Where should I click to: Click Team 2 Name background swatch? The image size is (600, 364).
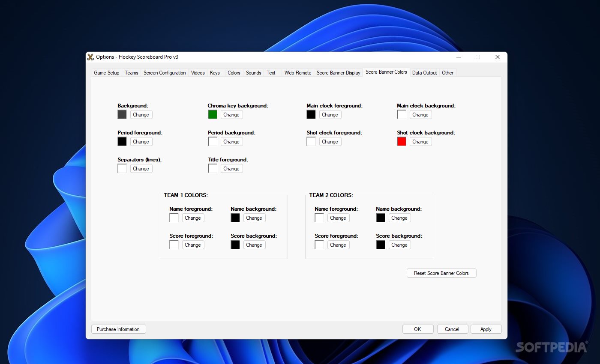pyautogui.click(x=381, y=218)
